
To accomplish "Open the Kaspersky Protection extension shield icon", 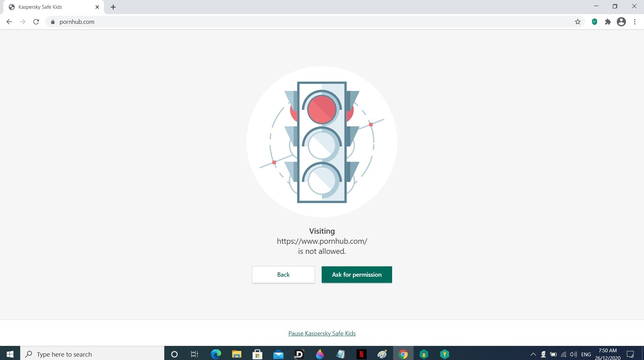I will pyautogui.click(x=594, y=22).
